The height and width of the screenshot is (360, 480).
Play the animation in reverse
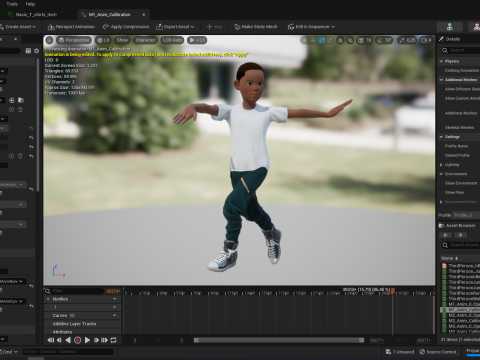click(68, 340)
